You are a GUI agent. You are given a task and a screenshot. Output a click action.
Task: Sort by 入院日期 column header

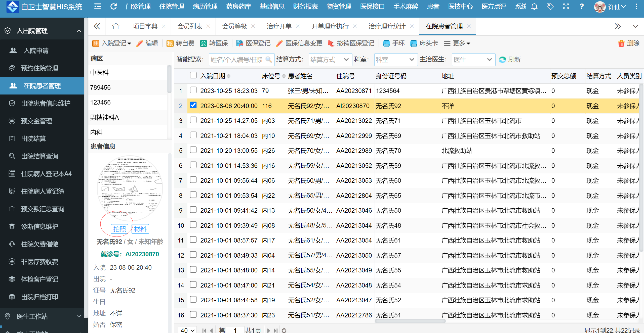click(215, 76)
